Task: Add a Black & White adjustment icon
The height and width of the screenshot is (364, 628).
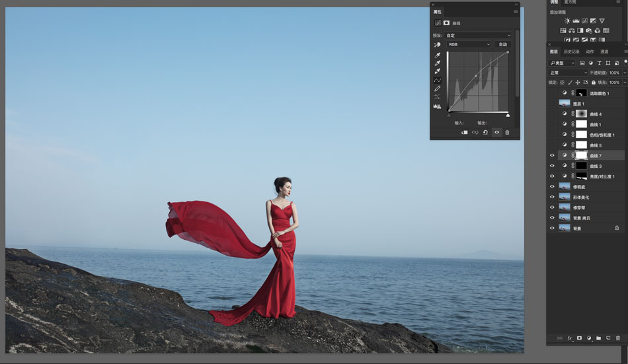Action: click(580, 30)
